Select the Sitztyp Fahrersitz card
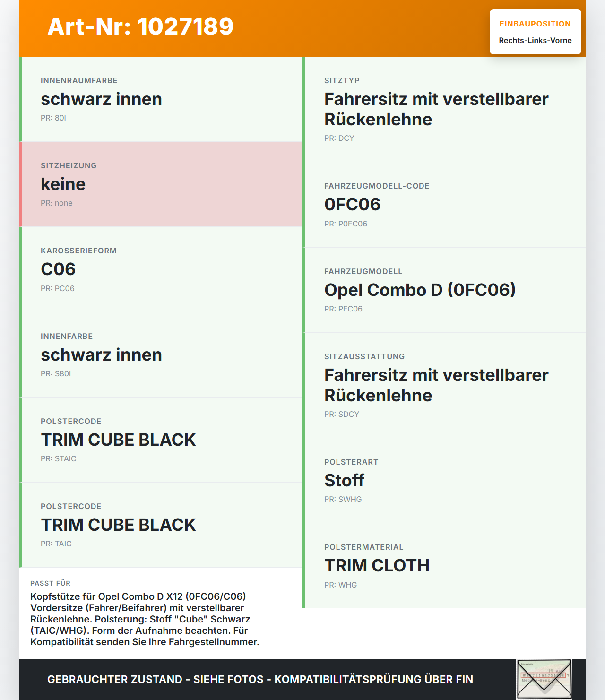This screenshot has width=605, height=700. coord(444,109)
